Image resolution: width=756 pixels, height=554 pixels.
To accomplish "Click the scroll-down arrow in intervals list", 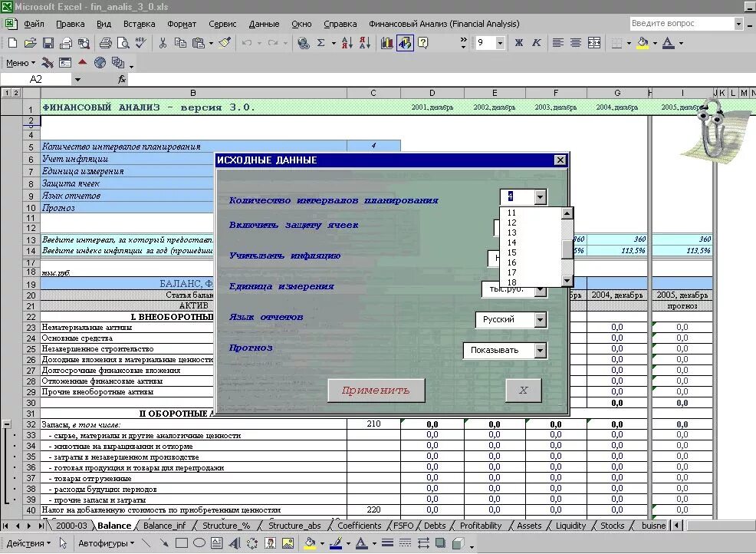I will pos(567,280).
